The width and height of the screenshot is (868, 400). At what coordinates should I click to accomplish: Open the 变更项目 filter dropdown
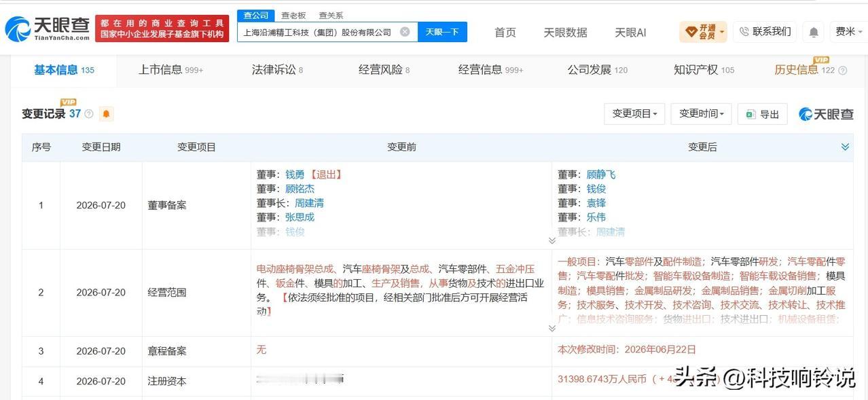pos(634,114)
